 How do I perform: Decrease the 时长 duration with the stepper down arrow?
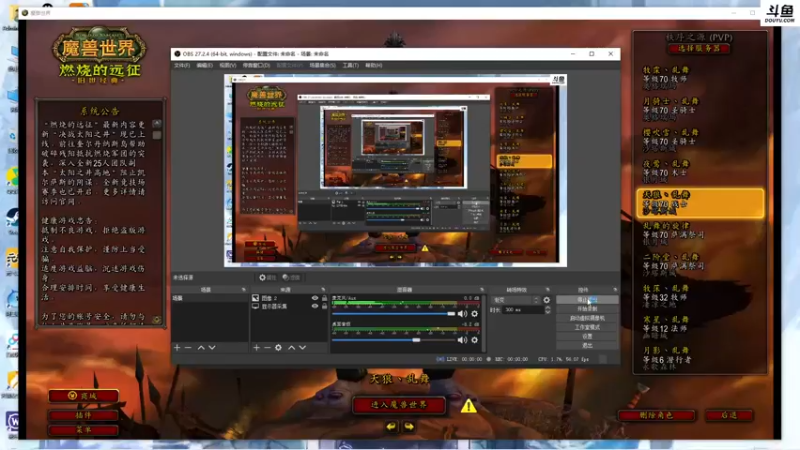coord(547,312)
